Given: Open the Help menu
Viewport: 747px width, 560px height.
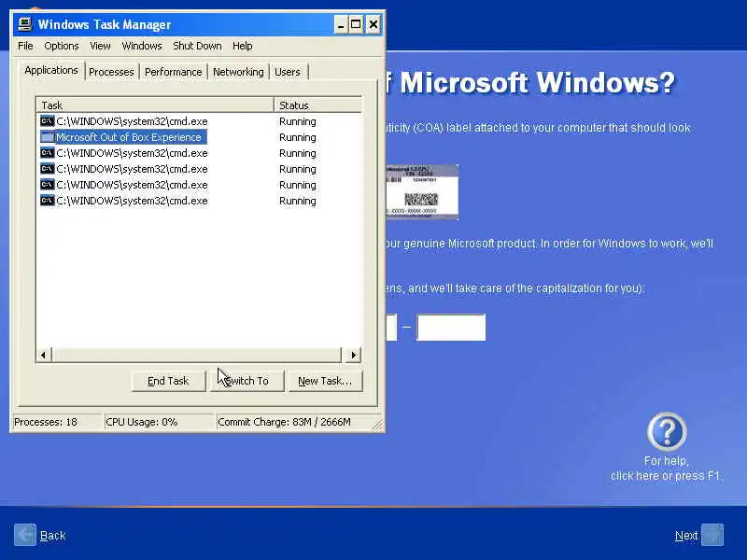Looking at the screenshot, I should (x=243, y=46).
